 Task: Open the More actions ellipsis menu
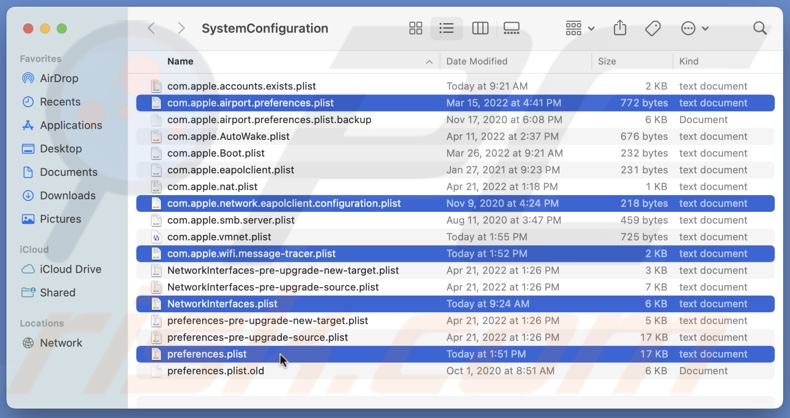coord(694,28)
